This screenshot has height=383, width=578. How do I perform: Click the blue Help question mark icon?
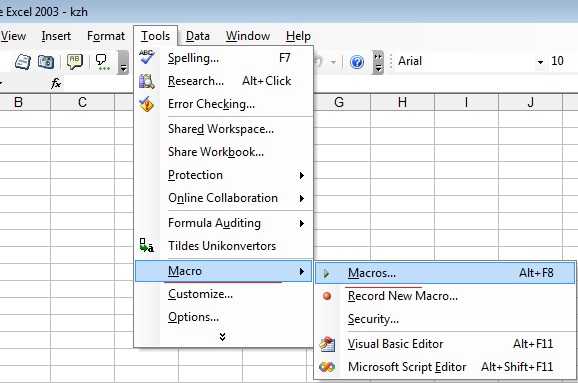(x=357, y=62)
